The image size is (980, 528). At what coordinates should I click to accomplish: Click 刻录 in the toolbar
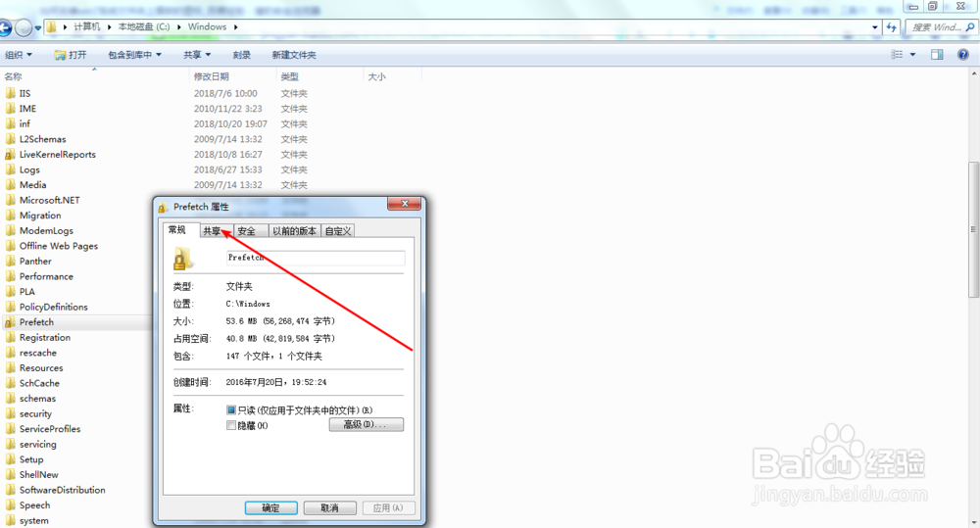pos(242,55)
